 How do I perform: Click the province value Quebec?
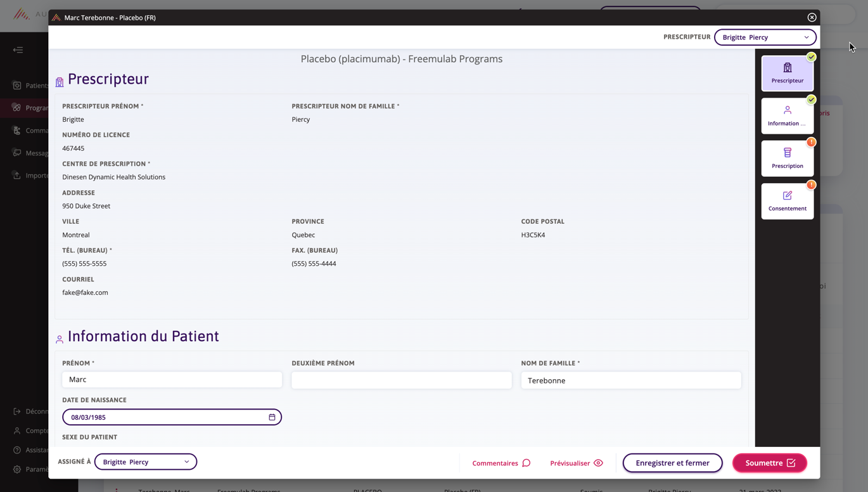point(303,235)
